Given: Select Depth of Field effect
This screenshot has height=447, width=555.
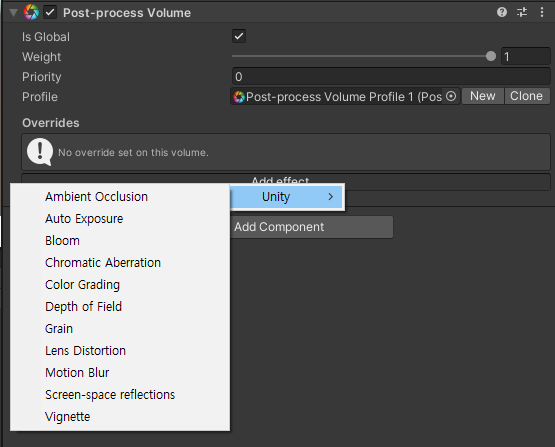Looking at the screenshot, I should 120,306.
